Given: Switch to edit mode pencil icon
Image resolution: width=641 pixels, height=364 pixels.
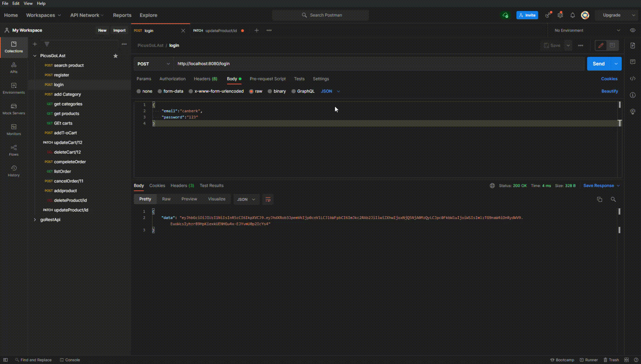Looking at the screenshot, I should 601,45.
